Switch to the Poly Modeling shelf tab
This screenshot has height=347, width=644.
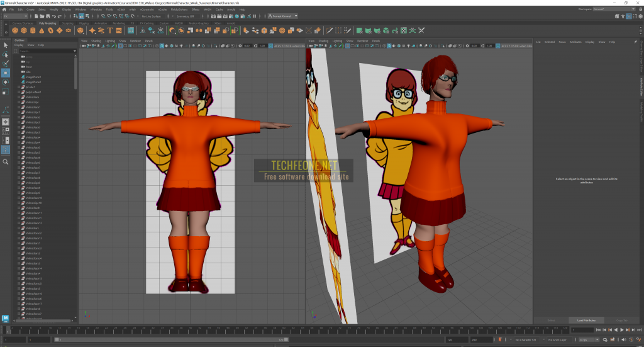point(48,23)
